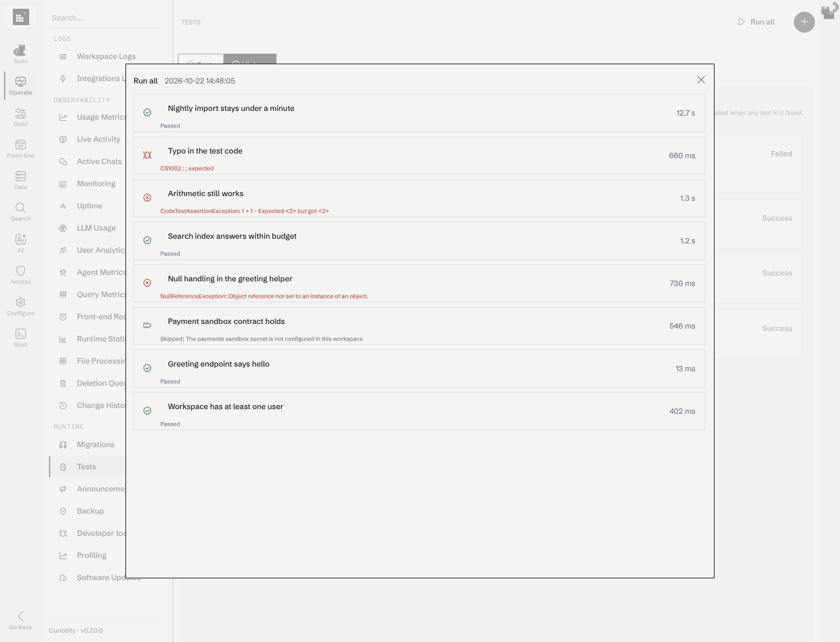Click the Monitoring chart icon in the sidebar
This screenshot has height=642, width=840.
(63, 184)
